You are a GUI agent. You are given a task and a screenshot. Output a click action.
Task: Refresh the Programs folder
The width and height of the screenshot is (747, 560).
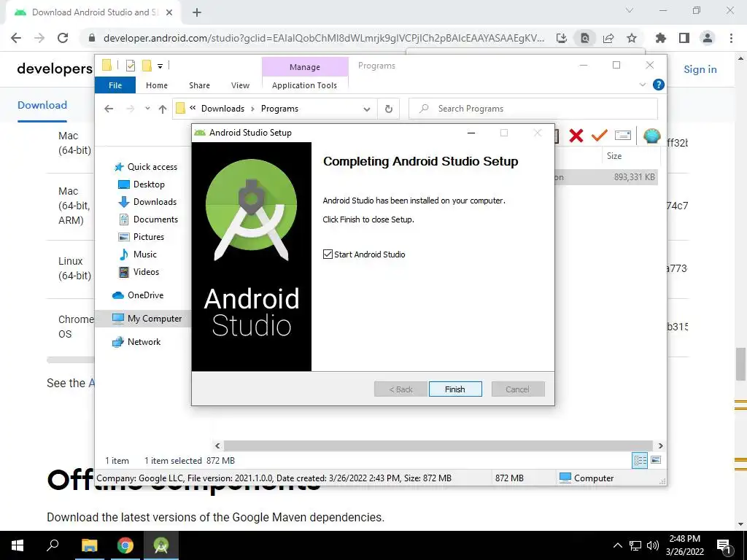click(x=389, y=109)
